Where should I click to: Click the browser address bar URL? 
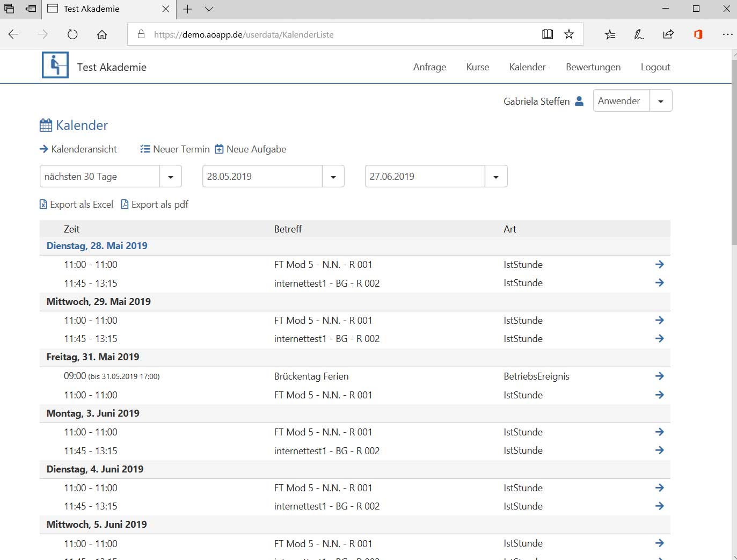point(244,34)
